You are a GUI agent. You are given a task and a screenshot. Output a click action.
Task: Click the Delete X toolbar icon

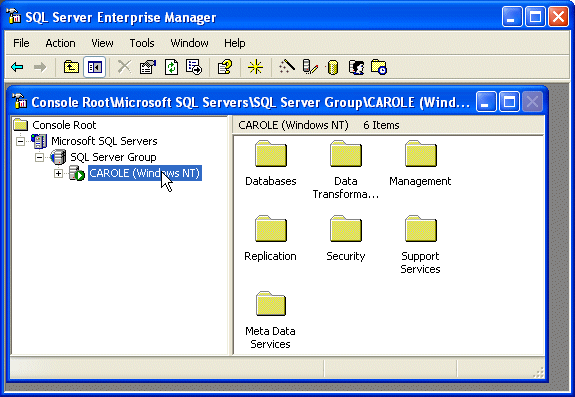click(x=124, y=67)
